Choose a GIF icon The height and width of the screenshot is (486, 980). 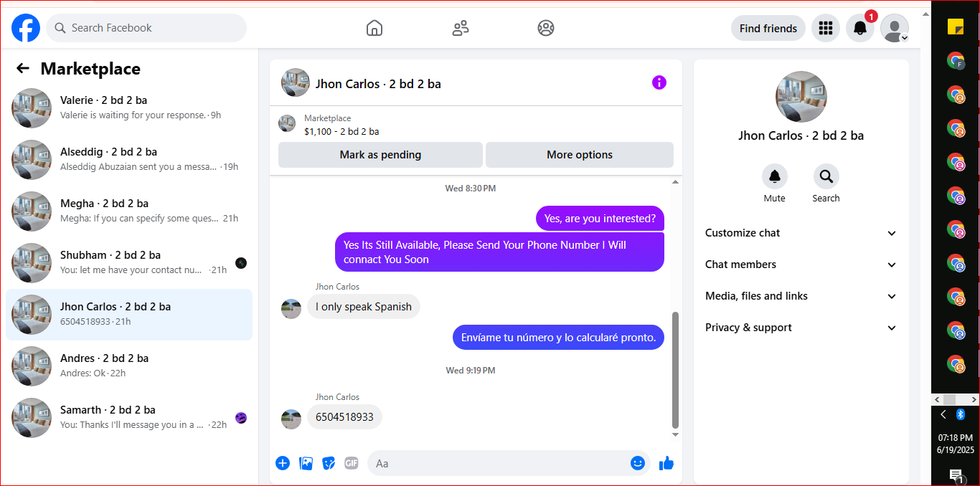(x=351, y=463)
